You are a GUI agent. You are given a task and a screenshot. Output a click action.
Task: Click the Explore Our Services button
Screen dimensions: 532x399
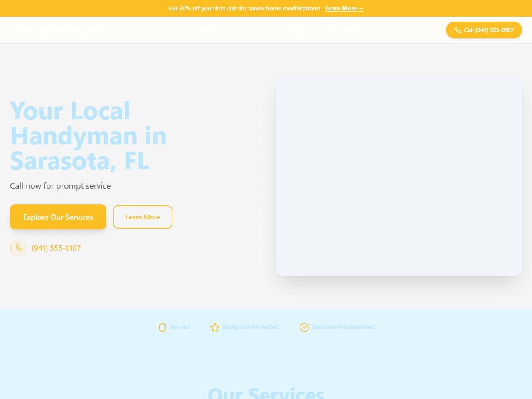(x=58, y=217)
